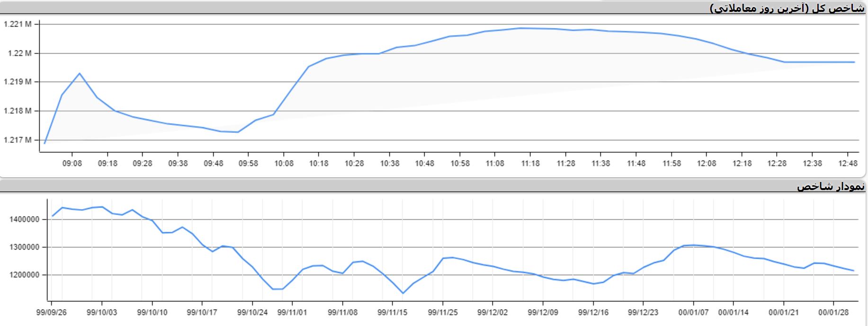Image resolution: width=868 pixels, height=326 pixels.
Task: Select the 1.217 M y-axis label
Action: (x=18, y=140)
